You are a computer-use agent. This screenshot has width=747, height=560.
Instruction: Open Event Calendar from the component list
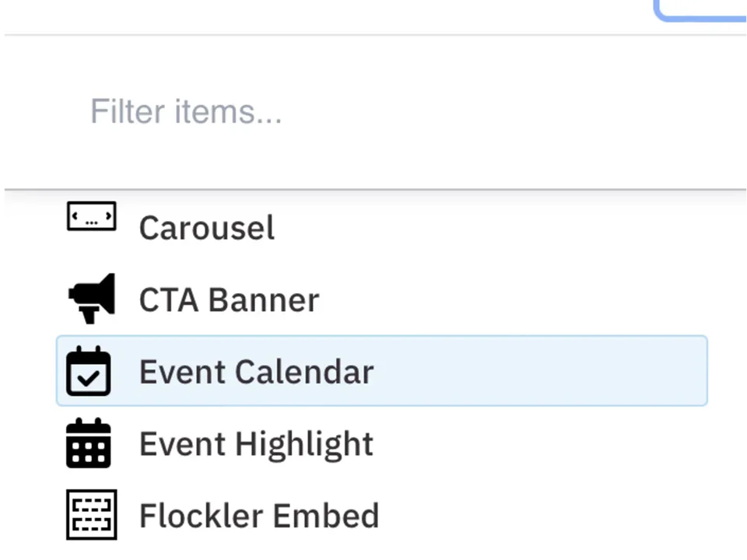pyautogui.click(x=311, y=371)
